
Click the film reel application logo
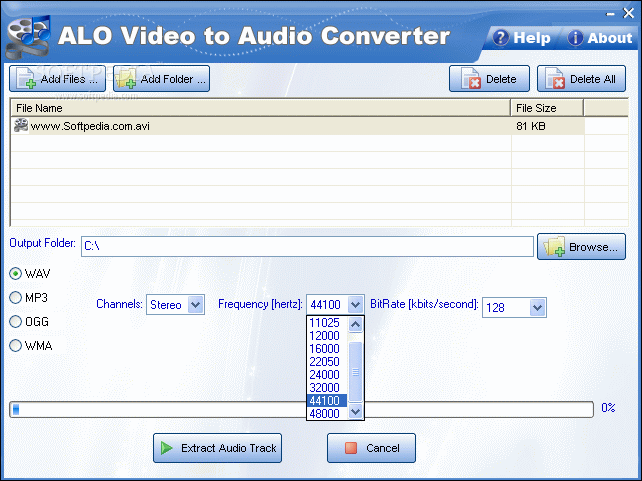tap(28, 38)
